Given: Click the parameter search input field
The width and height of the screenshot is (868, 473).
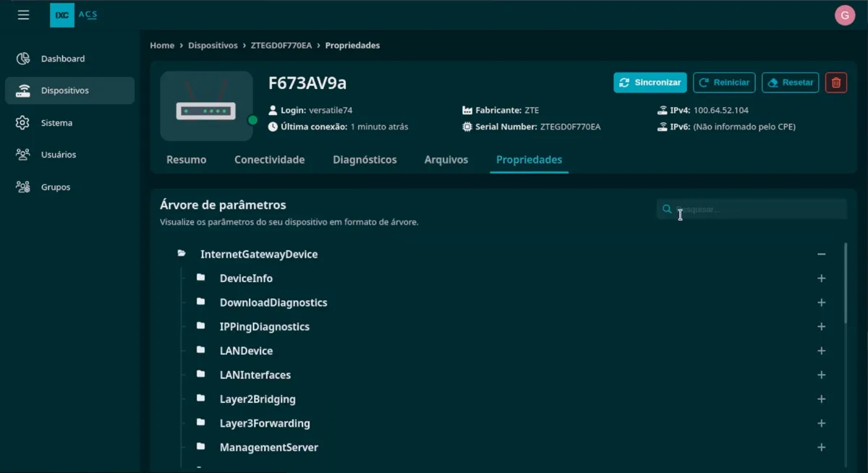Looking at the screenshot, I should coord(752,209).
